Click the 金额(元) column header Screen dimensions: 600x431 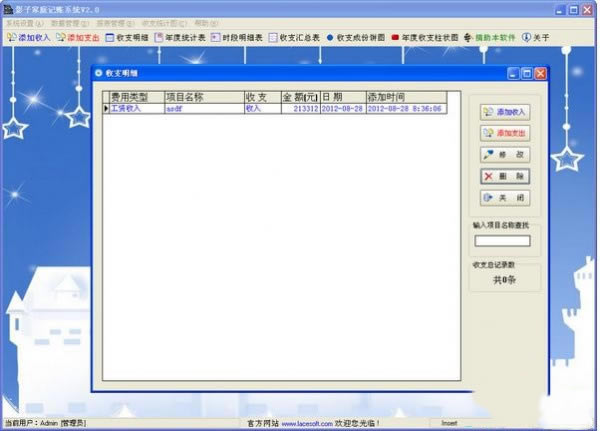pyautogui.click(x=300, y=97)
